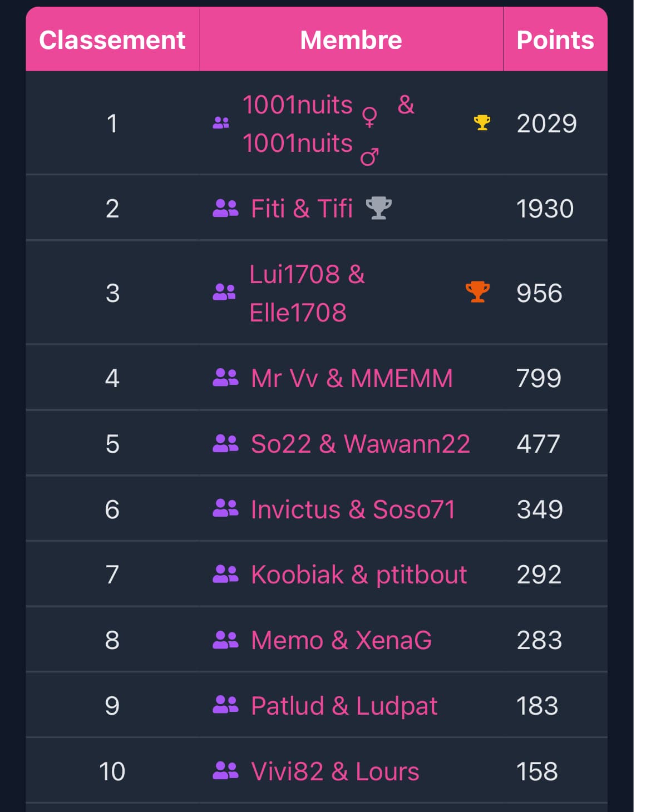Click the bronze trophy in the Lui1708 row

[477, 291]
